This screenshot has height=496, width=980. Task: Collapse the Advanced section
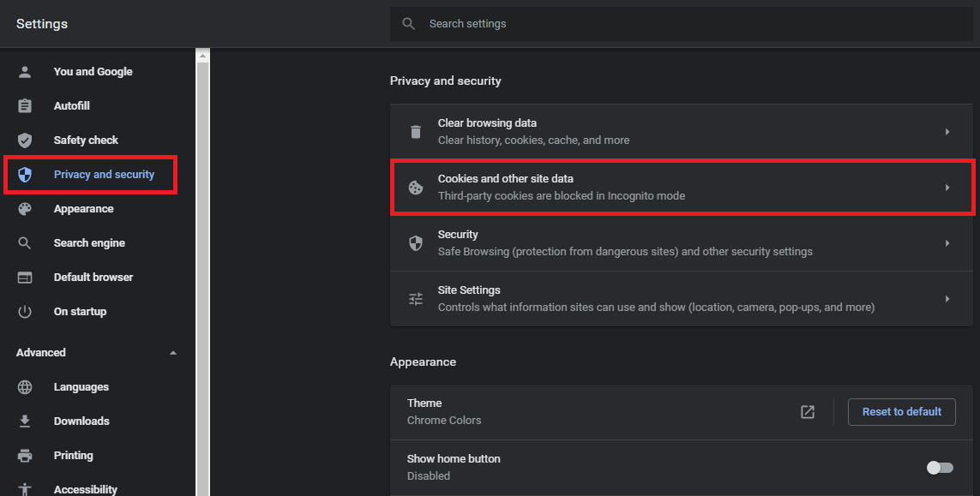[x=172, y=352]
